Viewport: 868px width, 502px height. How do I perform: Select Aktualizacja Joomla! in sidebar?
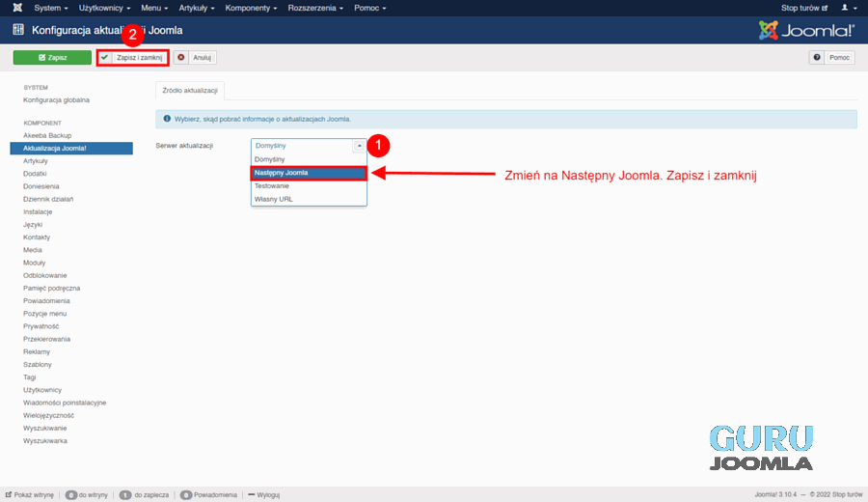pyautogui.click(x=71, y=148)
